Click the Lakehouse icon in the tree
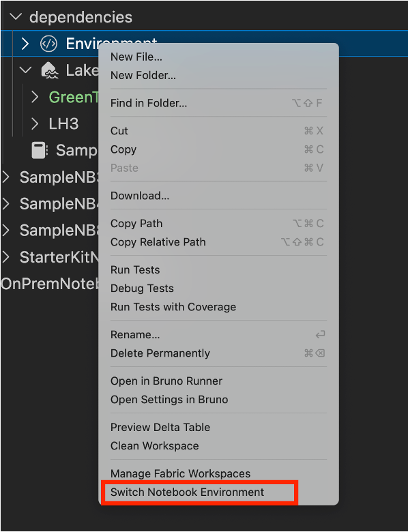Viewport: 408px width, 532px height. pyautogui.click(x=50, y=70)
